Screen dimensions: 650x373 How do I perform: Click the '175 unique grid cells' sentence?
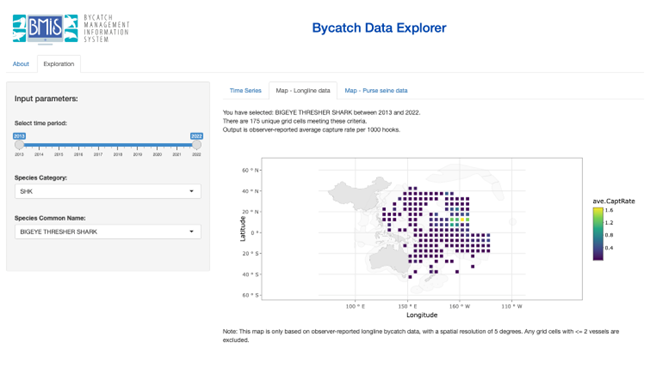295,121
